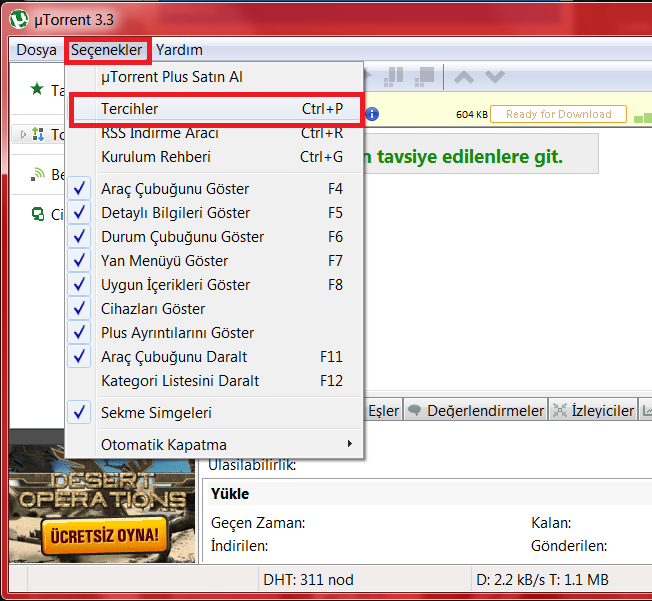
Task: Open the Dosya menu
Action: (36, 50)
